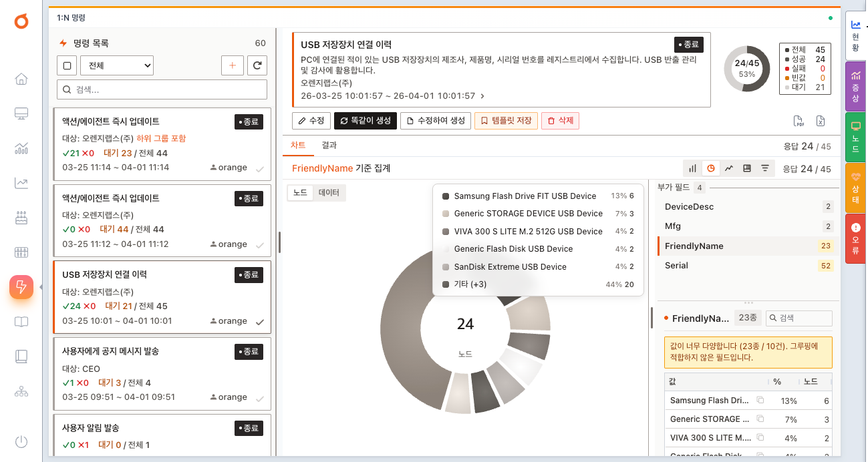The width and height of the screenshot is (868, 462).
Task: Copy the VIVA 300 S LITE value
Action: [760, 438]
